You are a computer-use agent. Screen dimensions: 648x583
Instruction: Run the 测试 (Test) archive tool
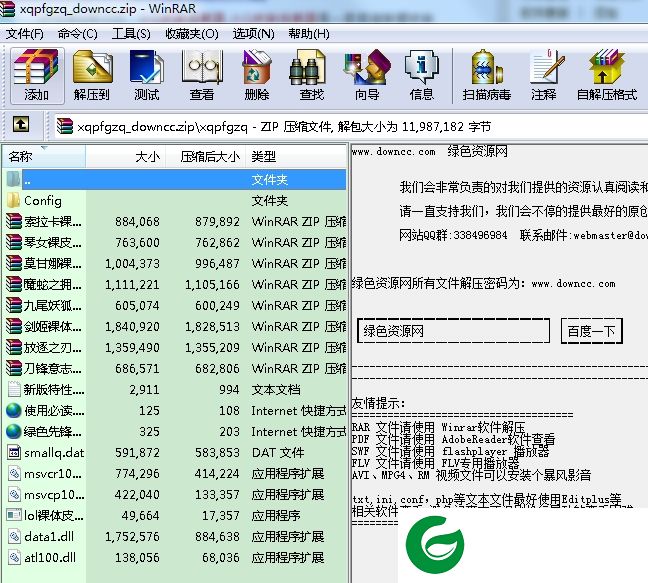147,76
